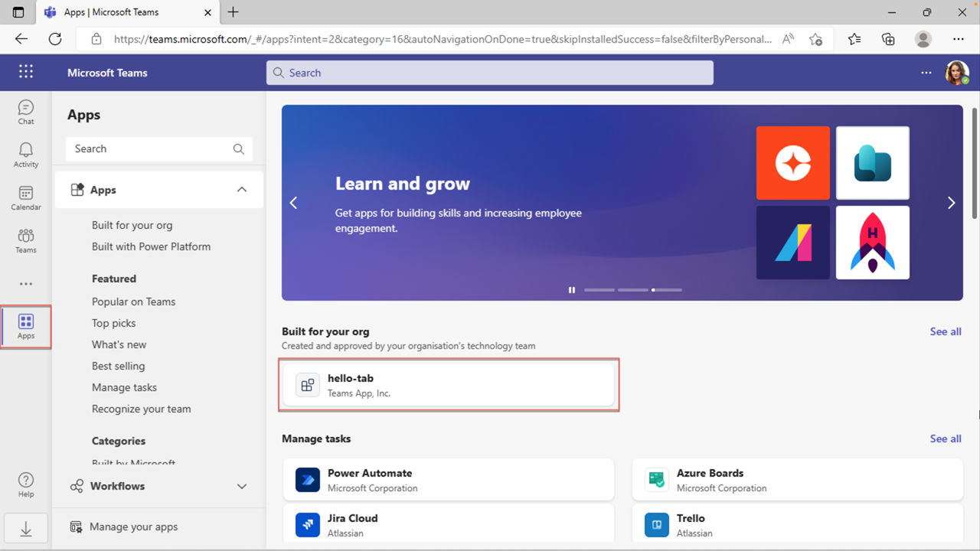Open the Activity bell icon
Screen dimensions: 980x551
[26, 155]
